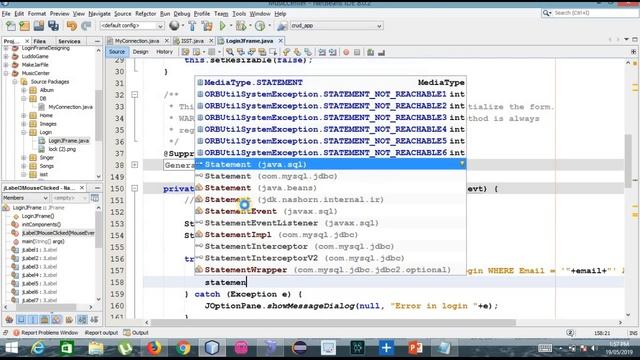Collapse the MusicCenter project node

click(x=6, y=73)
